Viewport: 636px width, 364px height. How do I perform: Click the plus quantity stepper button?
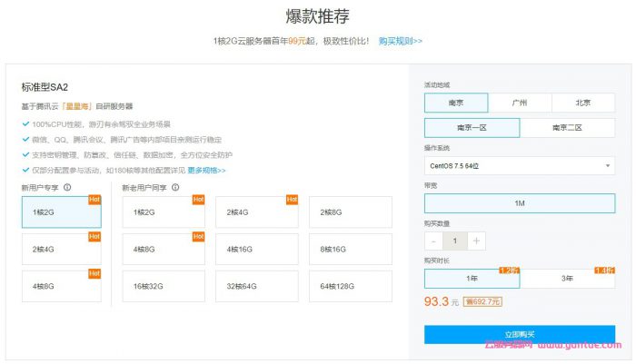click(477, 241)
